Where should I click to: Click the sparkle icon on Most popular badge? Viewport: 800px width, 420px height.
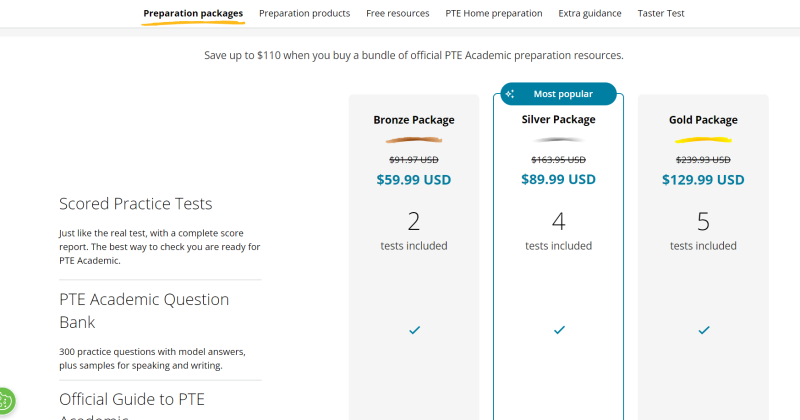510,94
